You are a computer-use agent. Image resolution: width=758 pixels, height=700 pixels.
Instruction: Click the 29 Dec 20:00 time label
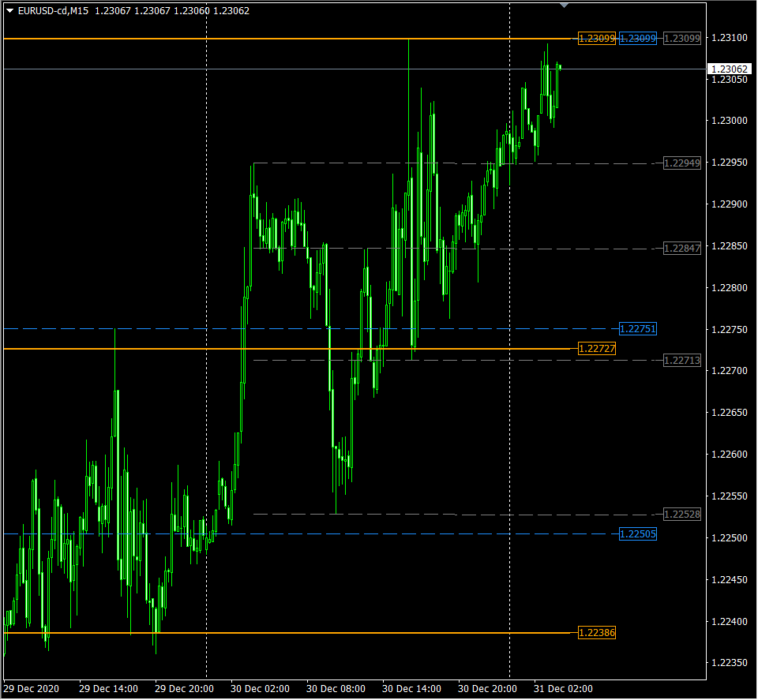pyautogui.click(x=184, y=690)
